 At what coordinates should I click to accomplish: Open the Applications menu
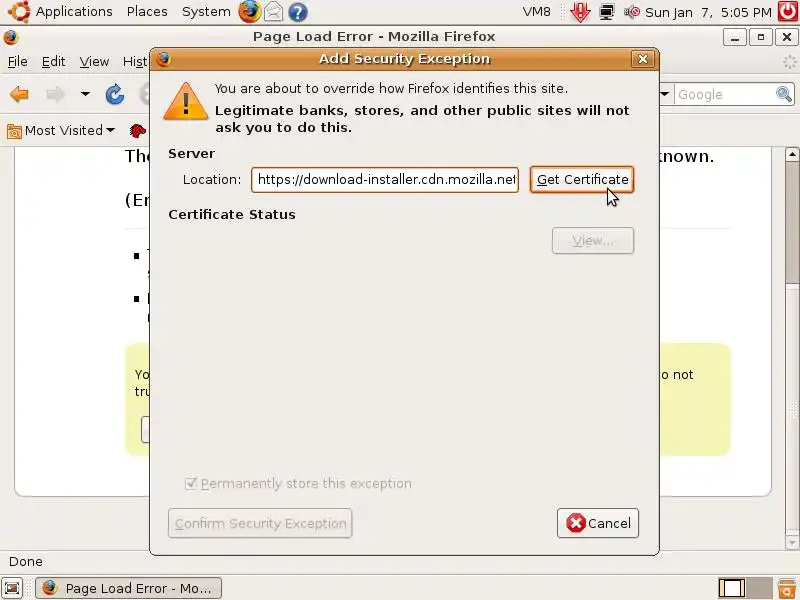(x=74, y=11)
